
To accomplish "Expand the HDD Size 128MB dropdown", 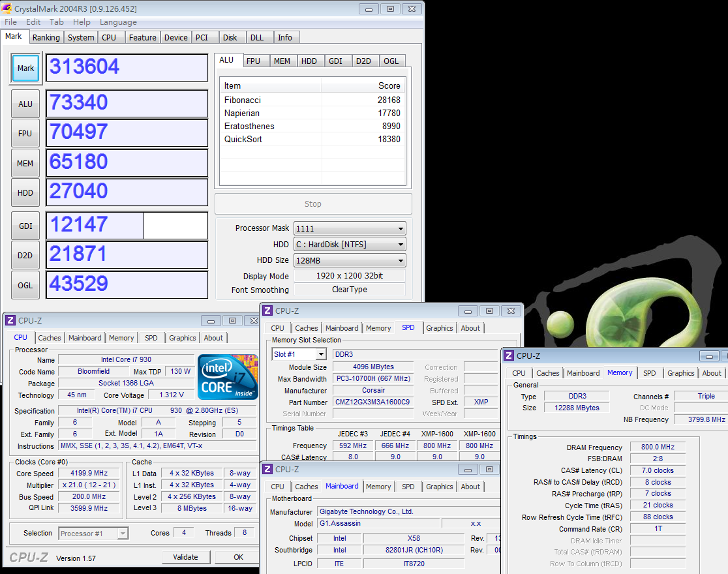I will [x=350, y=260].
